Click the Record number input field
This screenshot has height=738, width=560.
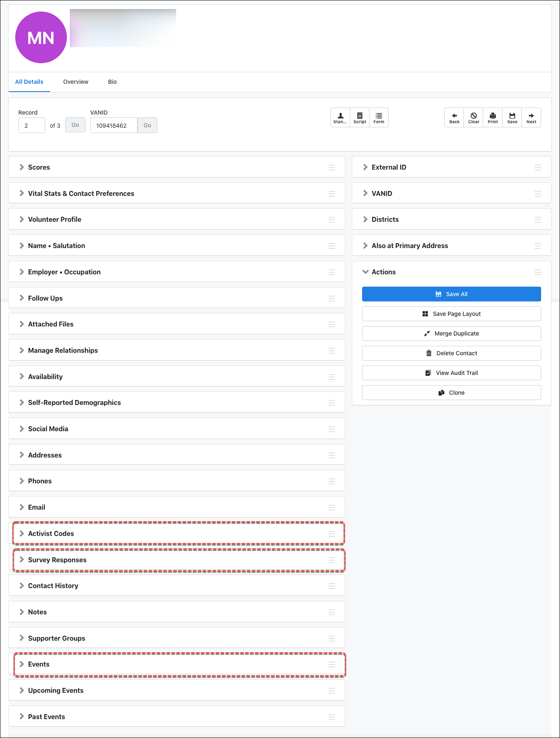[x=32, y=125]
